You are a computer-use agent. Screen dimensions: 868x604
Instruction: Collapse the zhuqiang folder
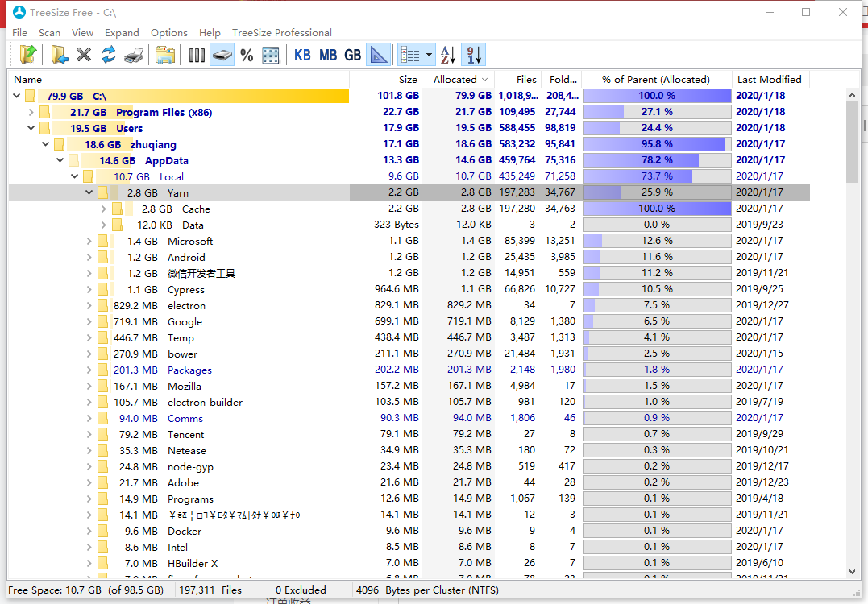[x=45, y=144]
